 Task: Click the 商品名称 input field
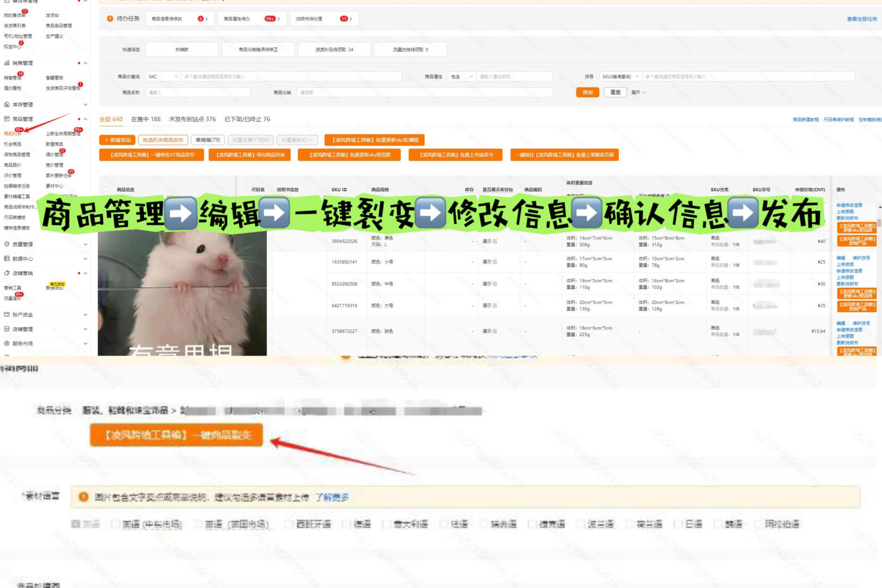tap(198, 93)
